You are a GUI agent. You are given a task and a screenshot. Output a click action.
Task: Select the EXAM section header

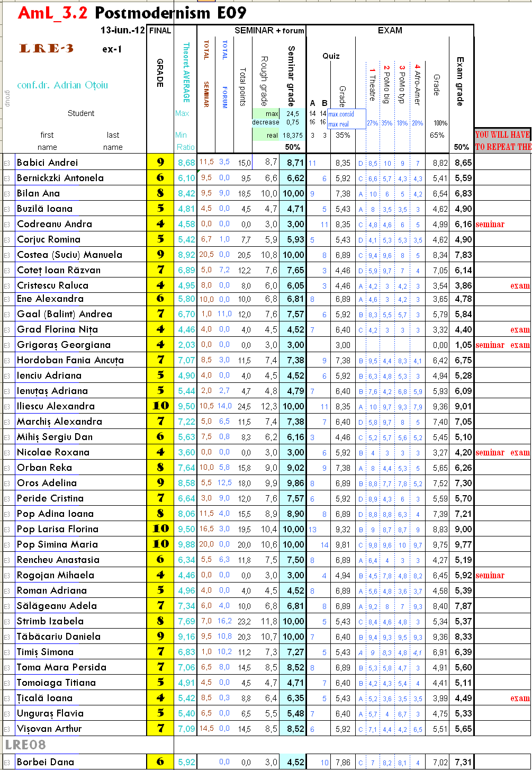coord(390,31)
